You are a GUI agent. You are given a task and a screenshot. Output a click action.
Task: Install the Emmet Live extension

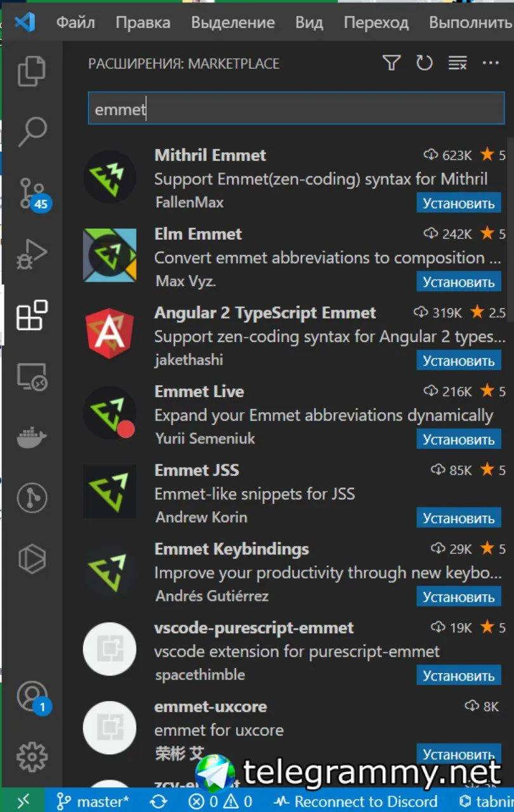coord(459,440)
